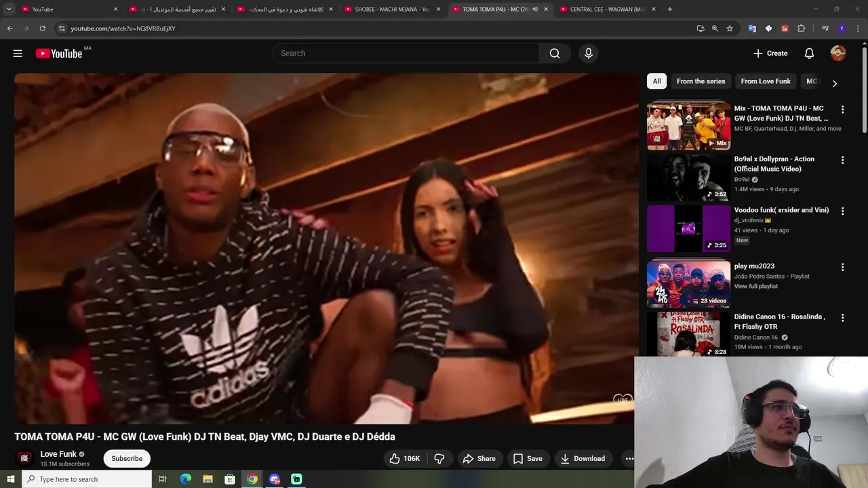Image resolution: width=868 pixels, height=488 pixels.
Task: Subscribe to Love Funk channel
Action: [127, 459]
